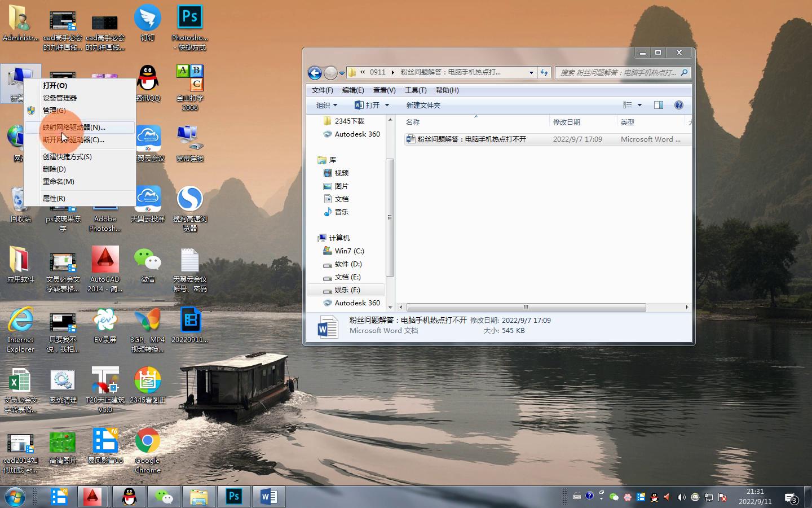Click the Tencent QQ desktop icon
812x508 pixels.
147,84
